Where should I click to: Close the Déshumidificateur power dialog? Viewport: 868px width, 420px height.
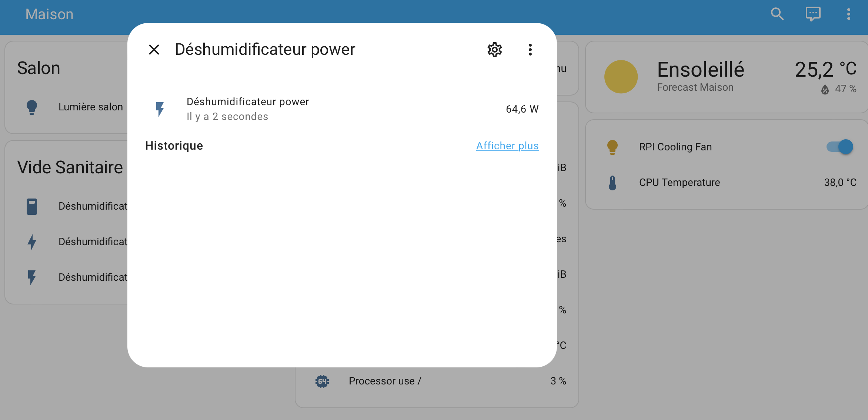click(x=154, y=50)
